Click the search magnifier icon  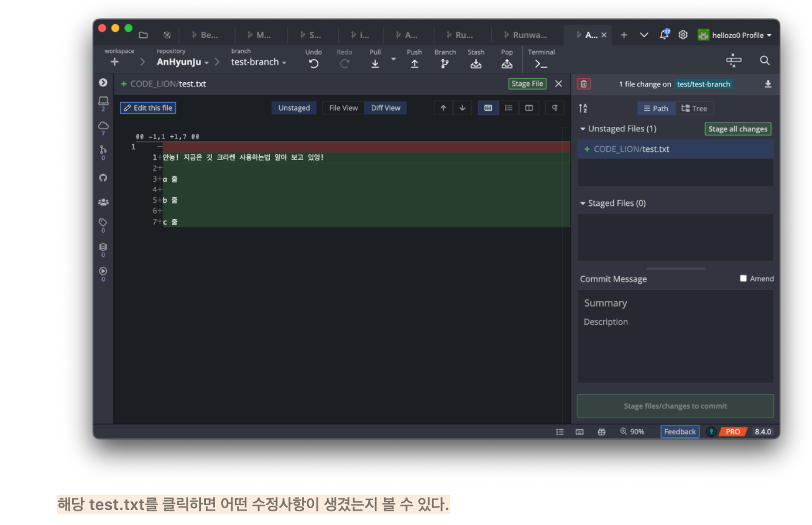[765, 60]
